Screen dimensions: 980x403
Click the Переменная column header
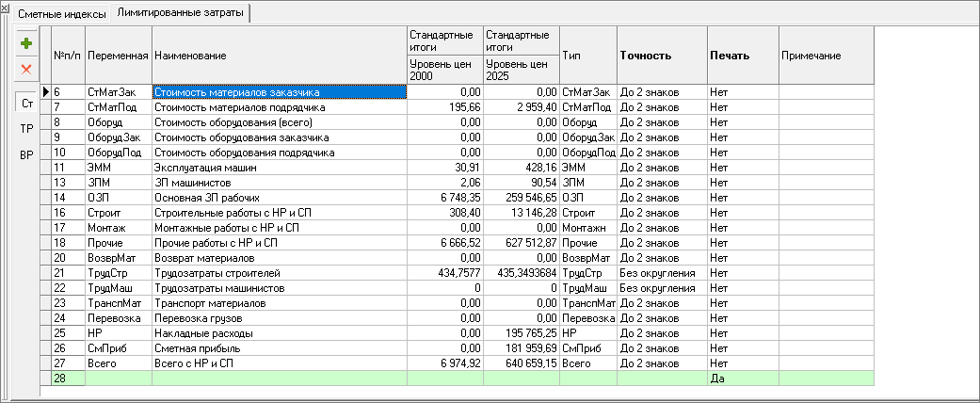(x=118, y=56)
